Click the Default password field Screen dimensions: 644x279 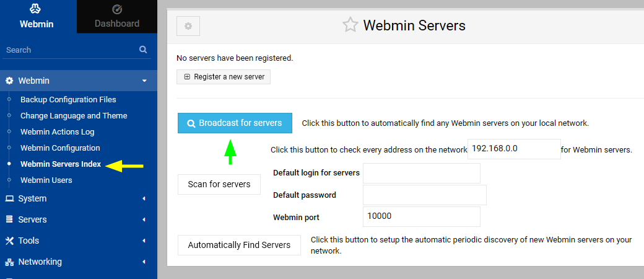[x=425, y=195]
